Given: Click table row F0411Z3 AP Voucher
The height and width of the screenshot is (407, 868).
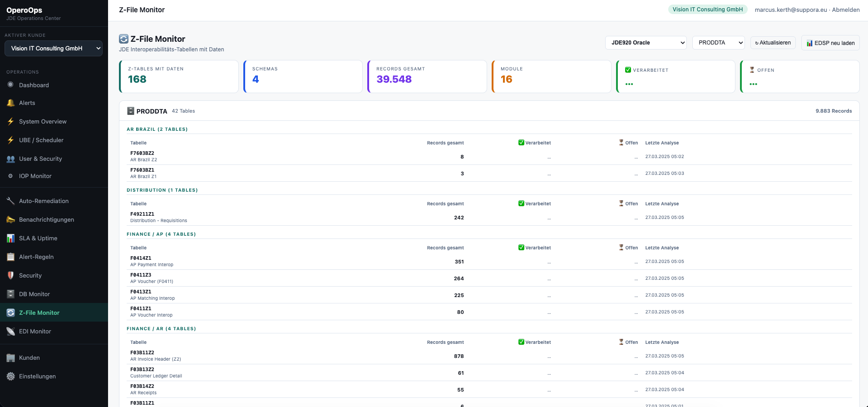Looking at the screenshot, I should click(x=489, y=278).
